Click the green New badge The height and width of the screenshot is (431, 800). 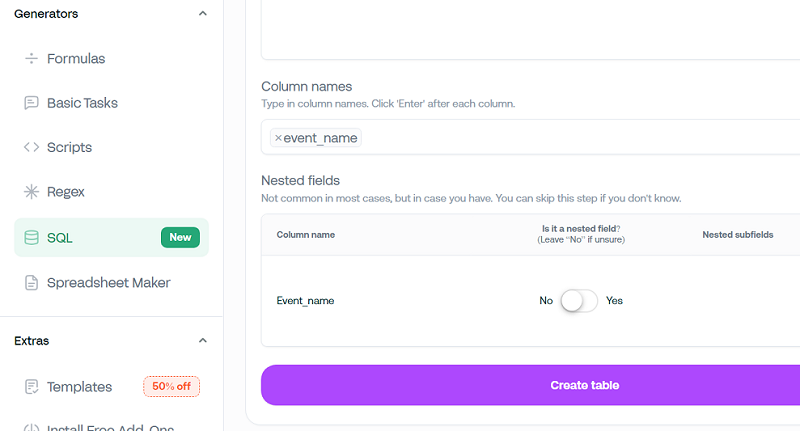click(180, 238)
